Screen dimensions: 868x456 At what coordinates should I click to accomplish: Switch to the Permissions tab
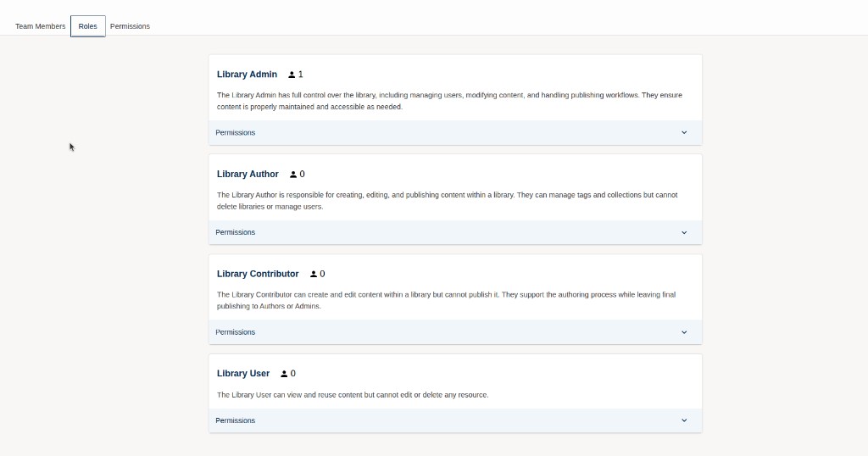[x=130, y=26]
